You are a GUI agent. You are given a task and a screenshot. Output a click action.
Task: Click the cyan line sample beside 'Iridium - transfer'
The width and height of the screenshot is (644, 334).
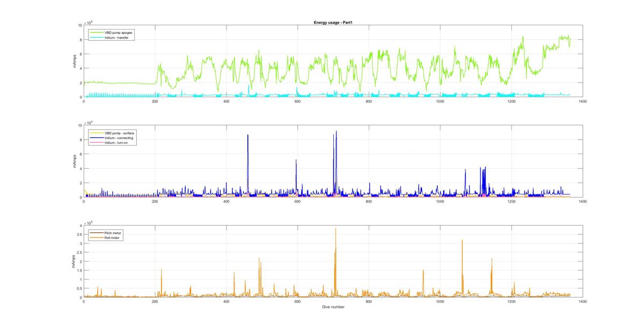(x=96, y=38)
